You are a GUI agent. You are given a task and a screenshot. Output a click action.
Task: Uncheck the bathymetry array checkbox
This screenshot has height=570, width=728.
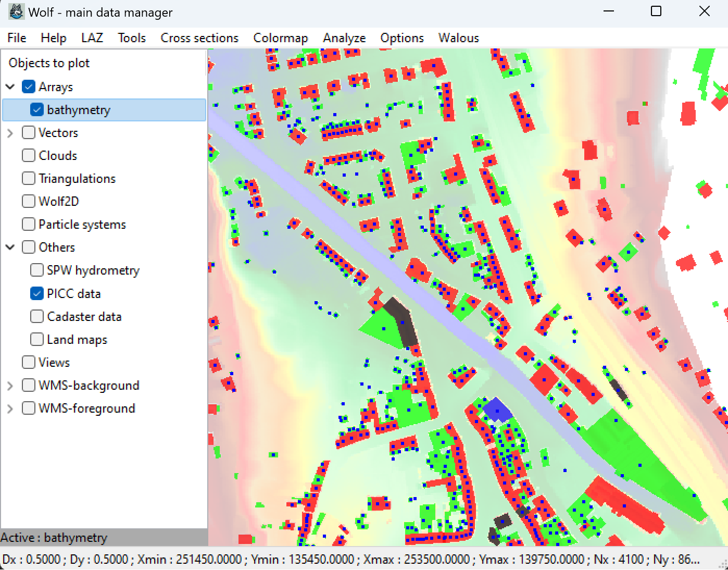[x=37, y=110]
